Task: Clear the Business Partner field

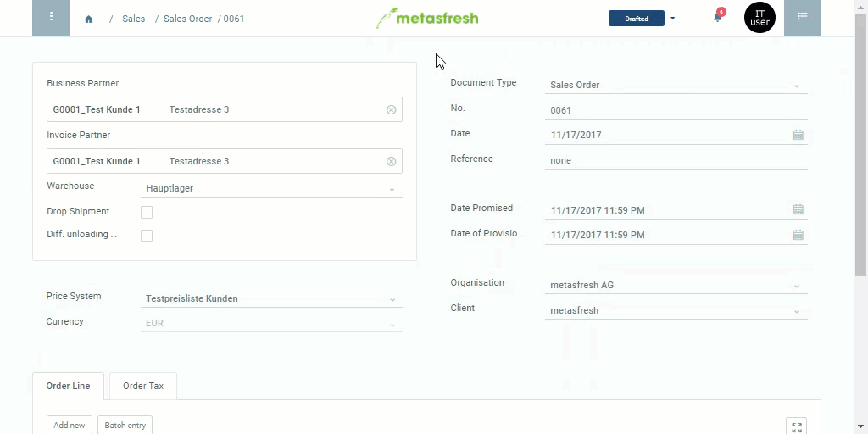Action: tap(391, 109)
